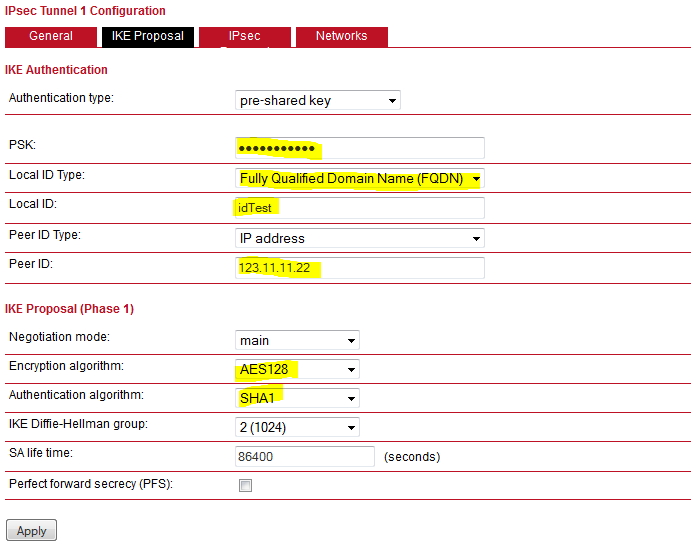Screen dimensions: 699x550
Task: Click the SA life time field
Action: pyautogui.click(x=304, y=457)
